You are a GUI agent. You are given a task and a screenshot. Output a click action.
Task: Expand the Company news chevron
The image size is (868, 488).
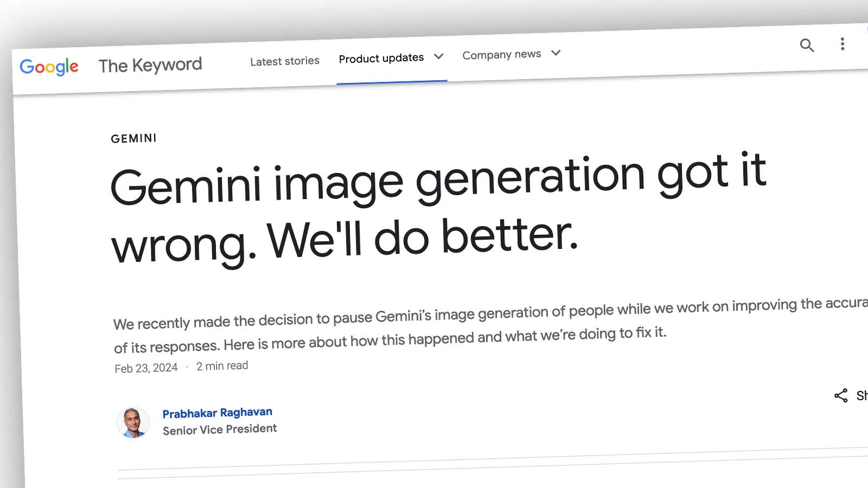(556, 53)
